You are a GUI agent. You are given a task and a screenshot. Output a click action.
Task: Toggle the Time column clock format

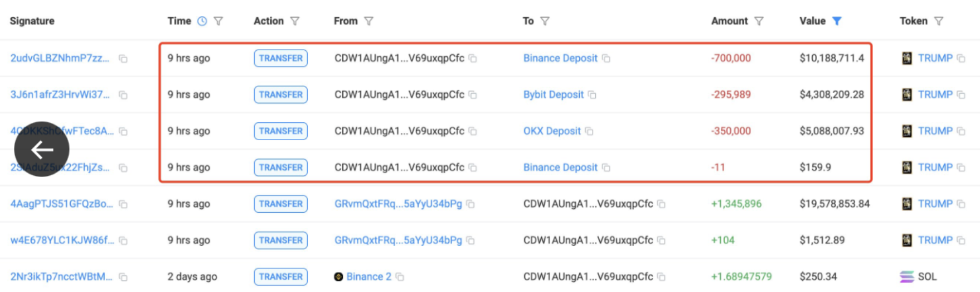pyautogui.click(x=202, y=21)
